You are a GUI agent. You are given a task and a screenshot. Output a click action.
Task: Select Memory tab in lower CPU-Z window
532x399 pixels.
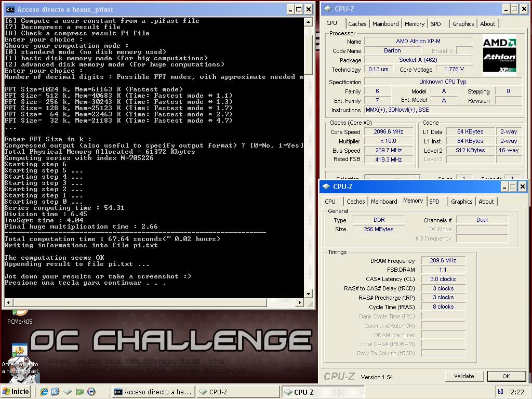[x=413, y=201]
